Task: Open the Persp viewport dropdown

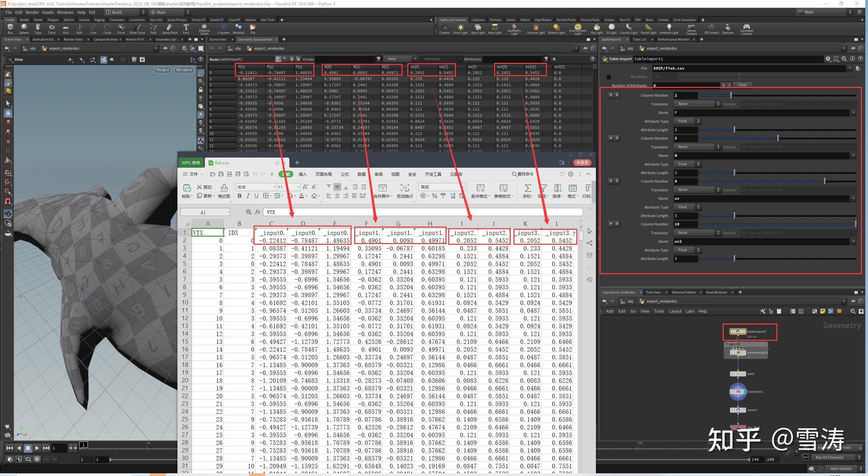Action: pyautogui.click(x=163, y=70)
